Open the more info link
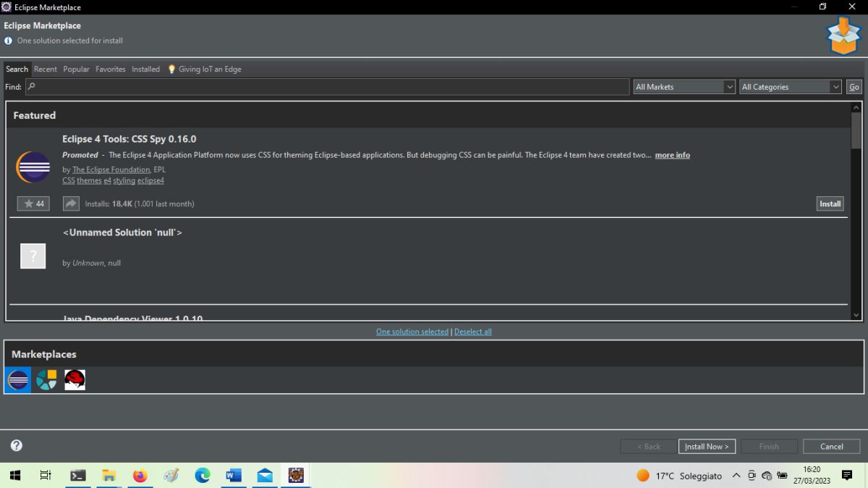Viewport: 868px width, 488px height. pos(672,155)
